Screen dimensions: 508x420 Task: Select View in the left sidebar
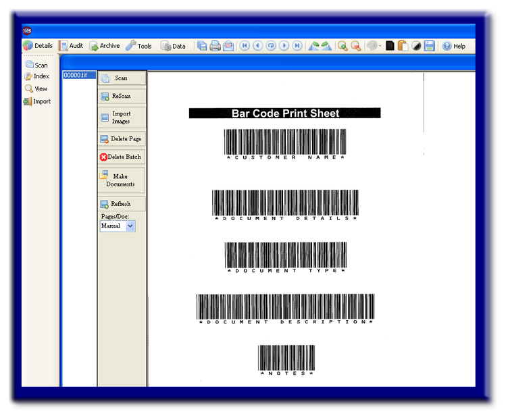(x=36, y=88)
